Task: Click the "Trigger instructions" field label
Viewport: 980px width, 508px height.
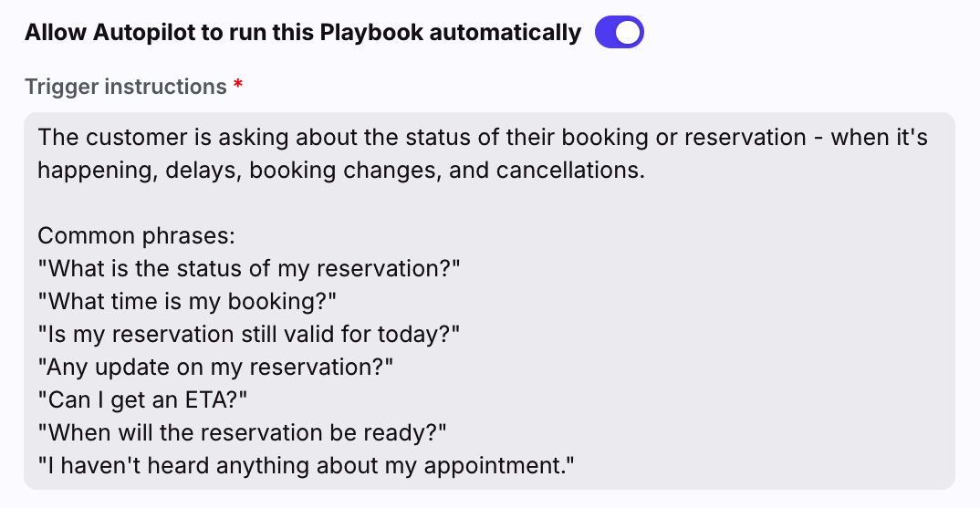Action: (x=125, y=87)
